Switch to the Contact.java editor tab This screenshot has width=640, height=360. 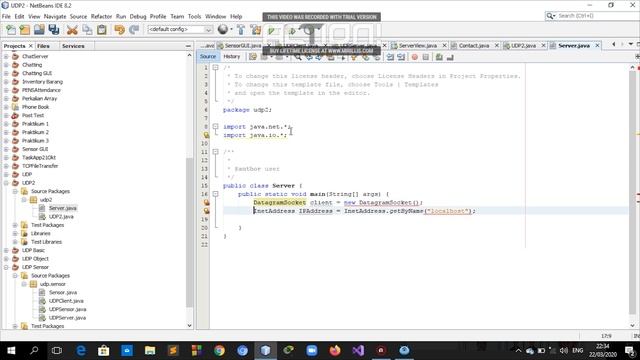coord(473,46)
